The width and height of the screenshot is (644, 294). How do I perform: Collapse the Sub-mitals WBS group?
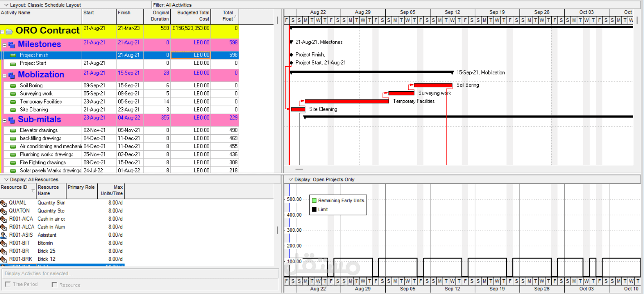click(5, 121)
